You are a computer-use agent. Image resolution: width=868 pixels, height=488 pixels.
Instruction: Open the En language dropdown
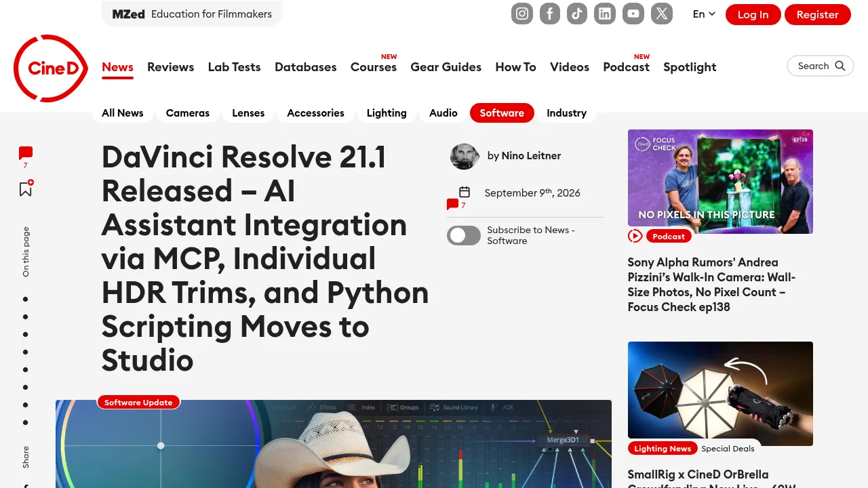pyautogui.click(x=704, y=14)
